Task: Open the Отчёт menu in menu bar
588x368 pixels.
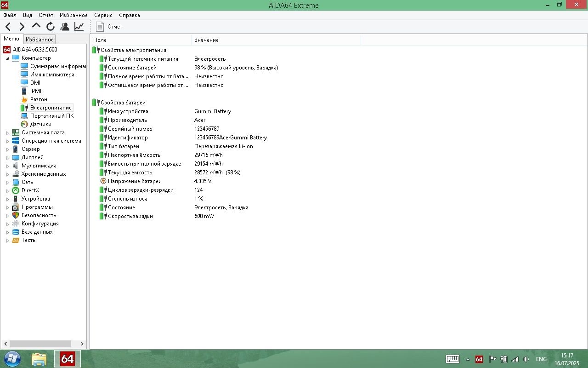Action: (46, 15)
